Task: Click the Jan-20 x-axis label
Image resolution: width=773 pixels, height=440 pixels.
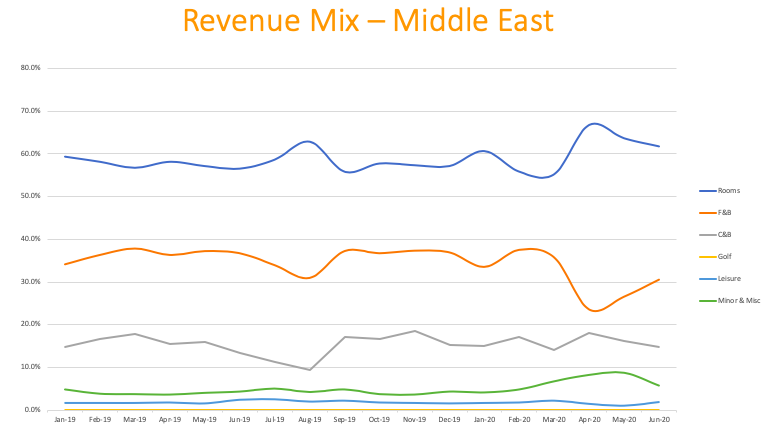Action: 485,420
